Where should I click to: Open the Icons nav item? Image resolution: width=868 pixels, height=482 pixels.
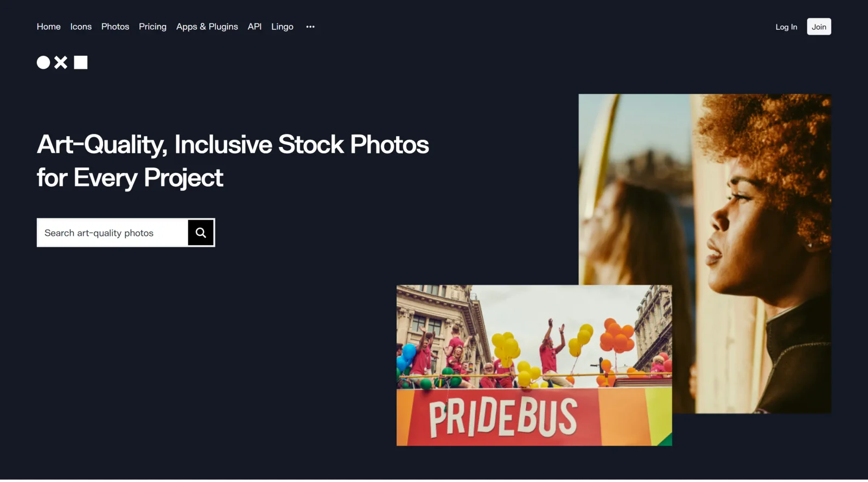pyautogui.click(x=81, y=27)
